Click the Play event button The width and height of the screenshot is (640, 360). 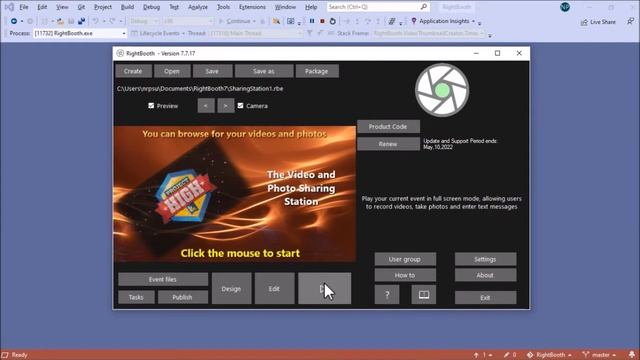tap(324, 288)
